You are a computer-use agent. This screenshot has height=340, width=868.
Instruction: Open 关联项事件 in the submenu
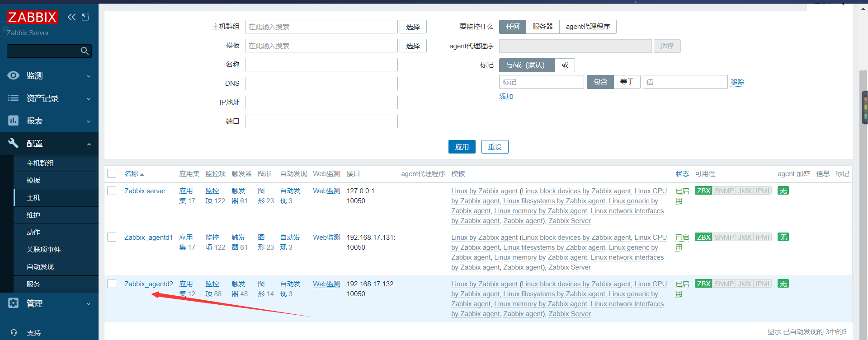tap(56, 249)
